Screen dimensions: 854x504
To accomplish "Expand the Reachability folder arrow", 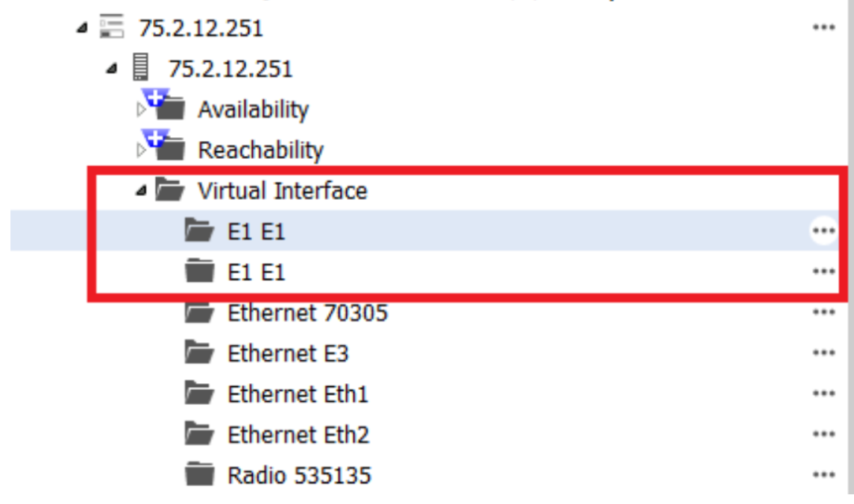I will [141, 151].
